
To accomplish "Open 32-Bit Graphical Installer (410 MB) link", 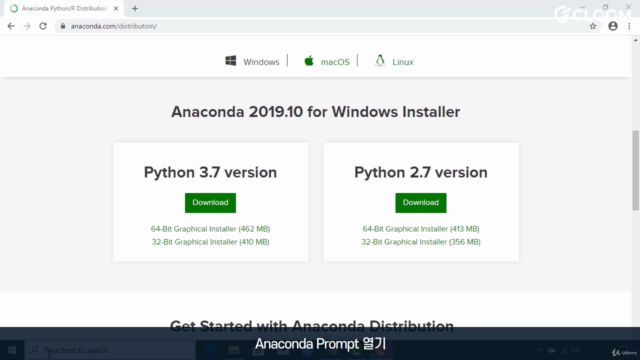I will 211,242.
